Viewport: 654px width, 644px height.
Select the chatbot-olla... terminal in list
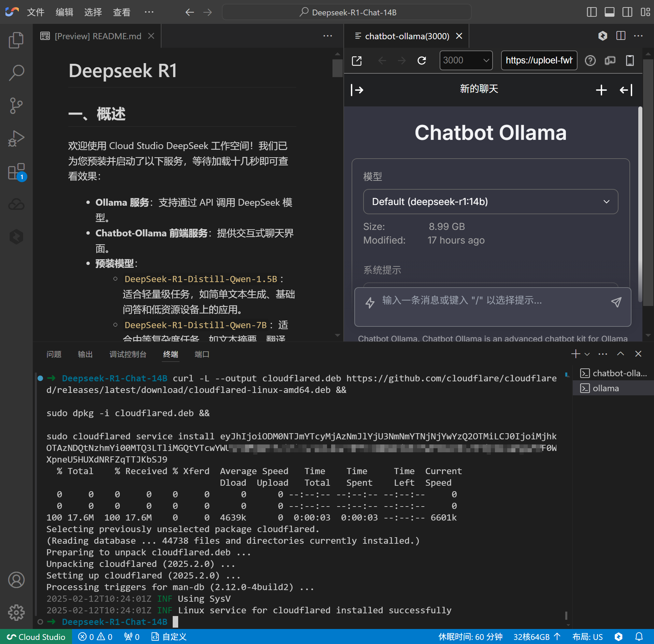tap(613, 374)
